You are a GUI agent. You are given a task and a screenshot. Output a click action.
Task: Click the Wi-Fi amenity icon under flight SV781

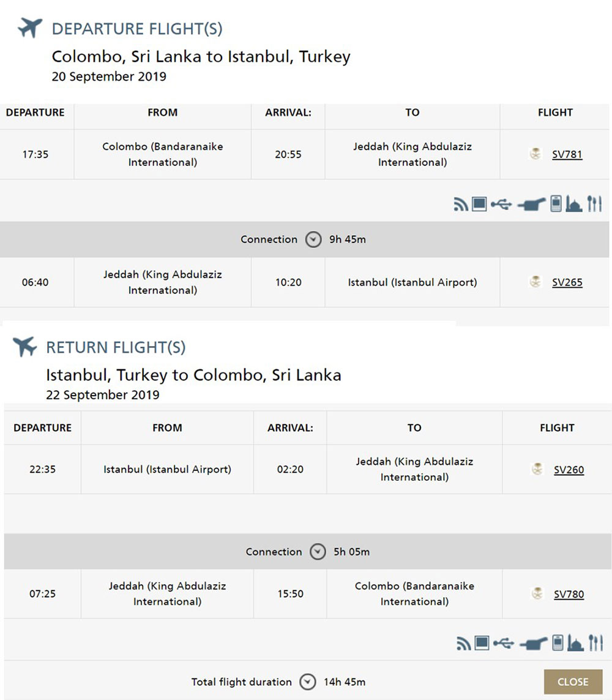click(461, 205)
